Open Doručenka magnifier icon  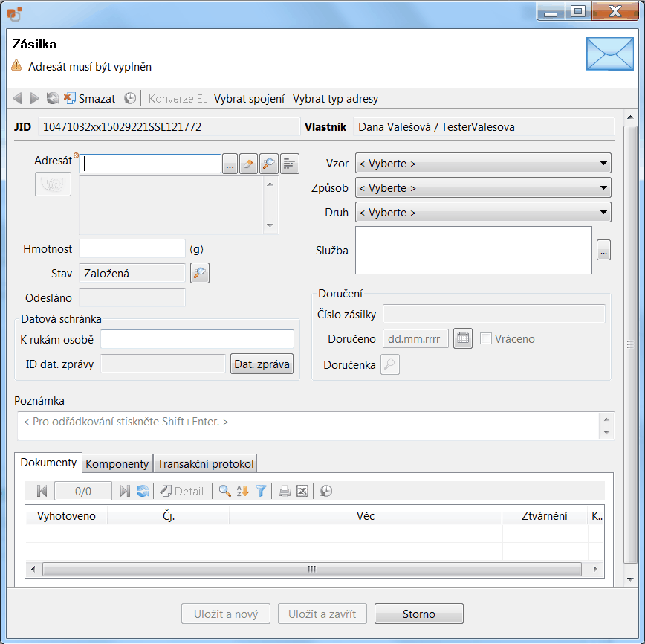pos(390,364)
